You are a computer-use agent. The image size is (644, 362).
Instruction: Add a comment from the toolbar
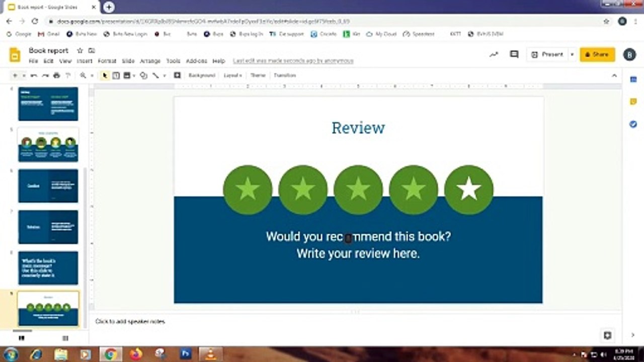[177, 75]
